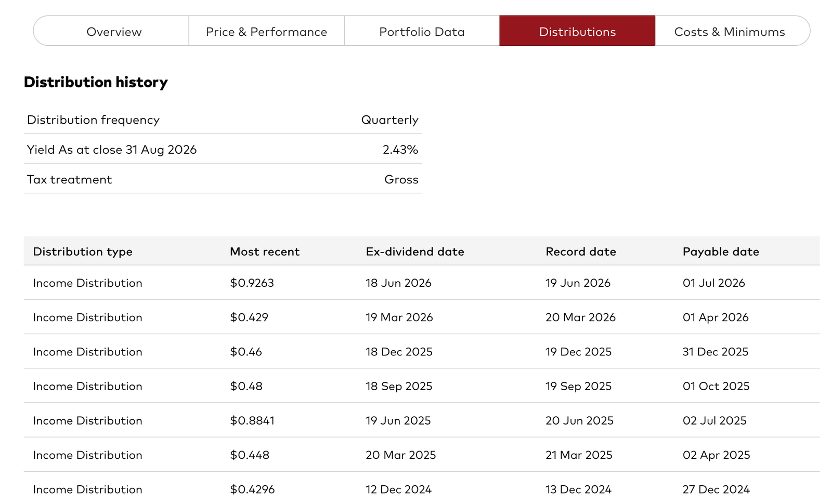Click ex-dividend date 18 Dec 2025
Image resolution: width=832 pixels, height=504 pixels.
pyautogui.click(x=399, y=352)
